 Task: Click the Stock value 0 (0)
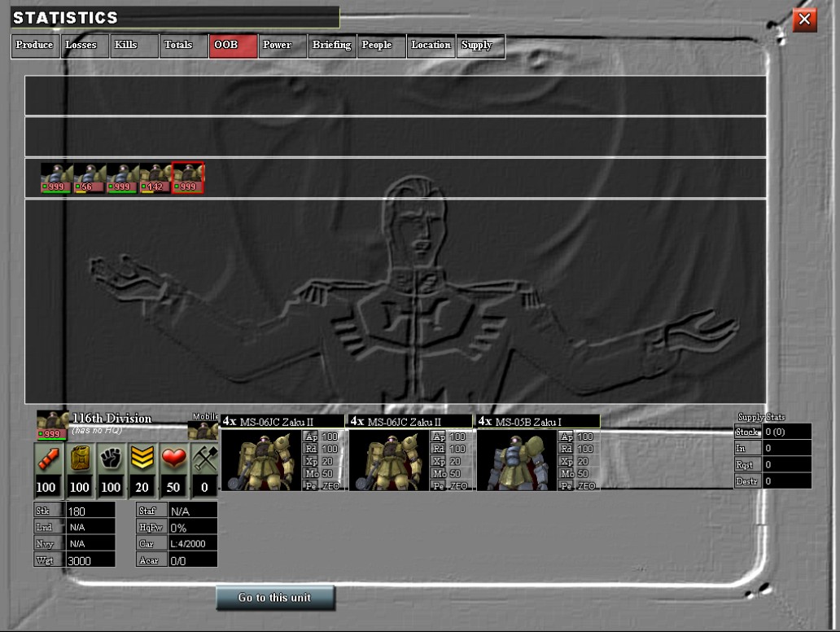(x=788, y=432)
